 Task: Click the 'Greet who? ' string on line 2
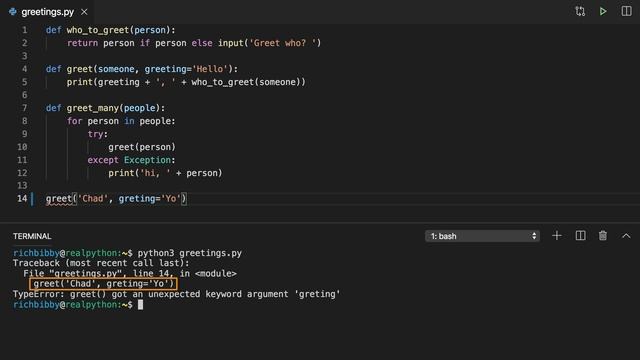(282, 43)
